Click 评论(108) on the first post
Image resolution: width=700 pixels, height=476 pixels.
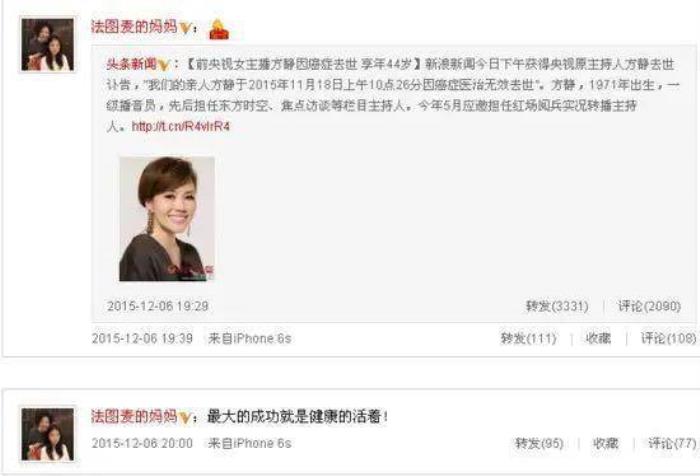point(668,338)
